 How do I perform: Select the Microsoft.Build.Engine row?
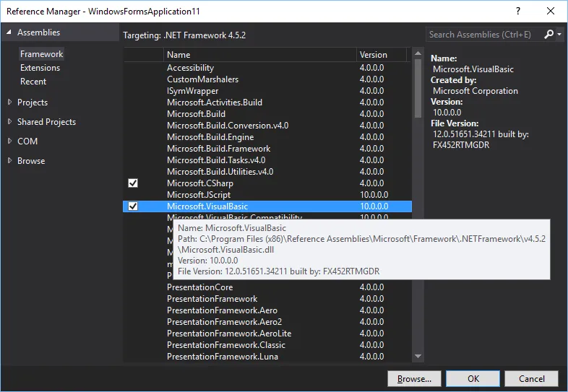[x=267, y=137]
